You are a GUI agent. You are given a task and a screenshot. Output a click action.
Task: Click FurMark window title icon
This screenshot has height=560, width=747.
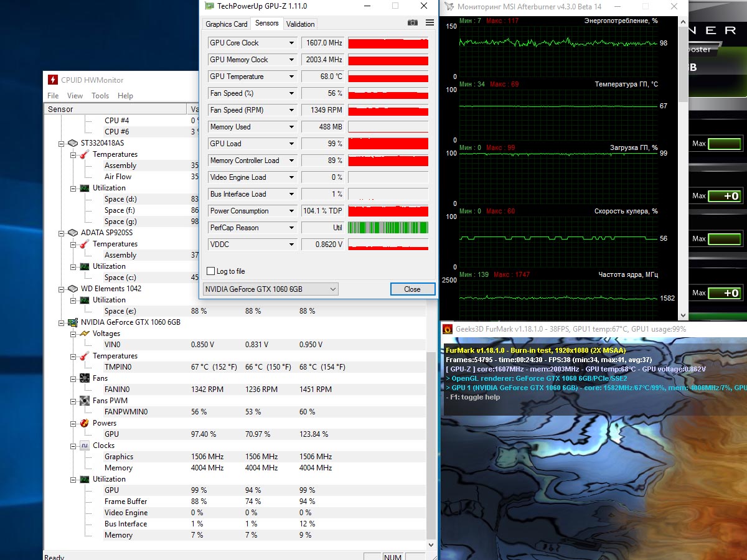447,329
